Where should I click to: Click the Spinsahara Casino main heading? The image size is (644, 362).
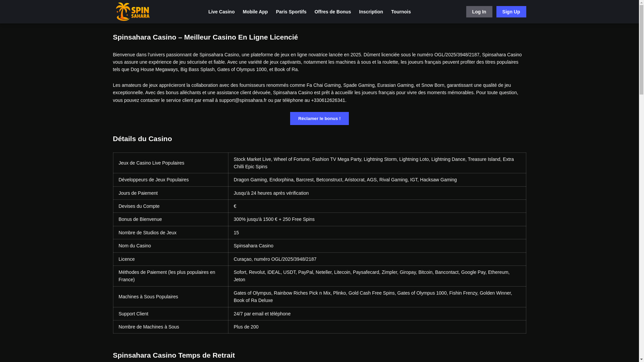point(205,37)
